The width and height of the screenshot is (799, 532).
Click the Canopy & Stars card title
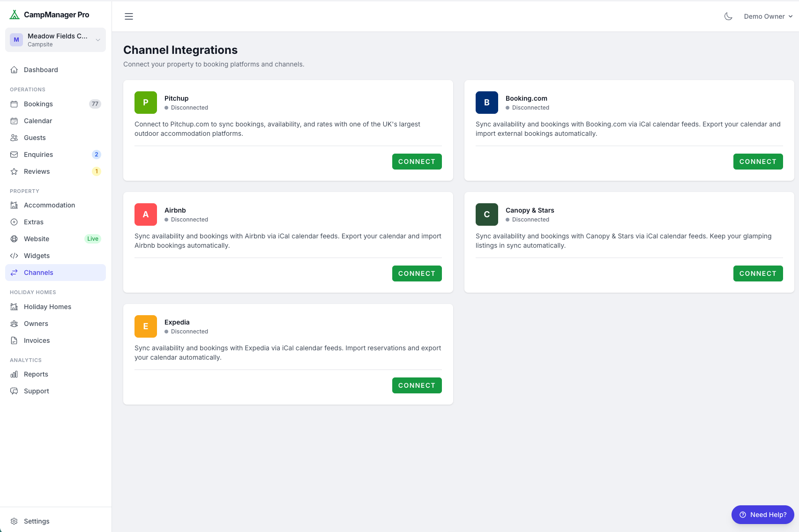coord(530,210)
